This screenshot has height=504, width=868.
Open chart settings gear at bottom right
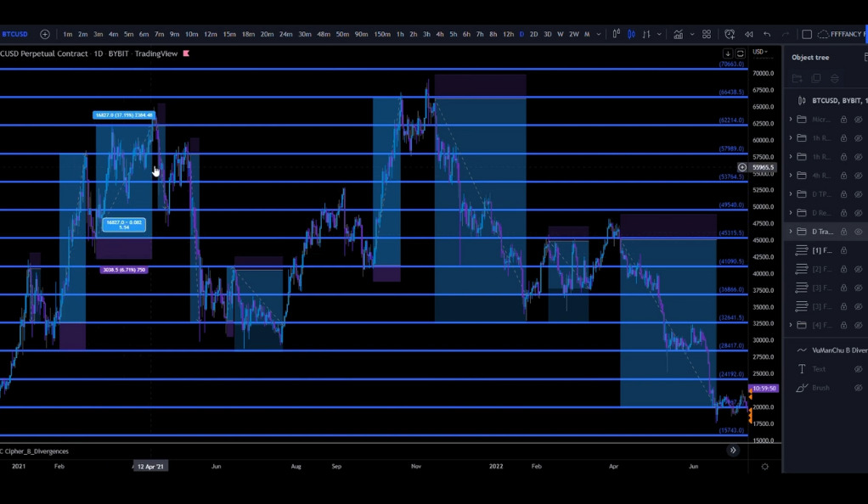point(765,467)
